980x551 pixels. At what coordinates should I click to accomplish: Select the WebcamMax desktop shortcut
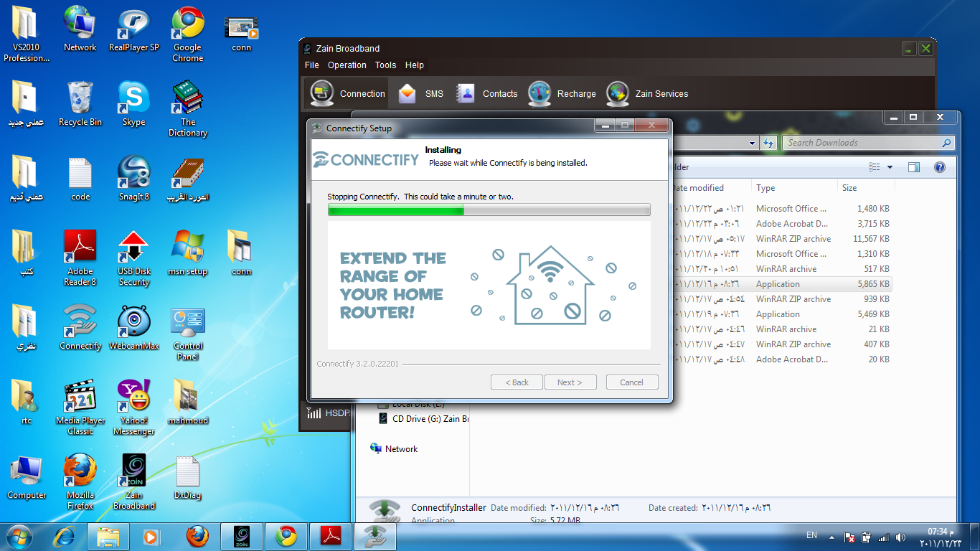click(133, 328)
